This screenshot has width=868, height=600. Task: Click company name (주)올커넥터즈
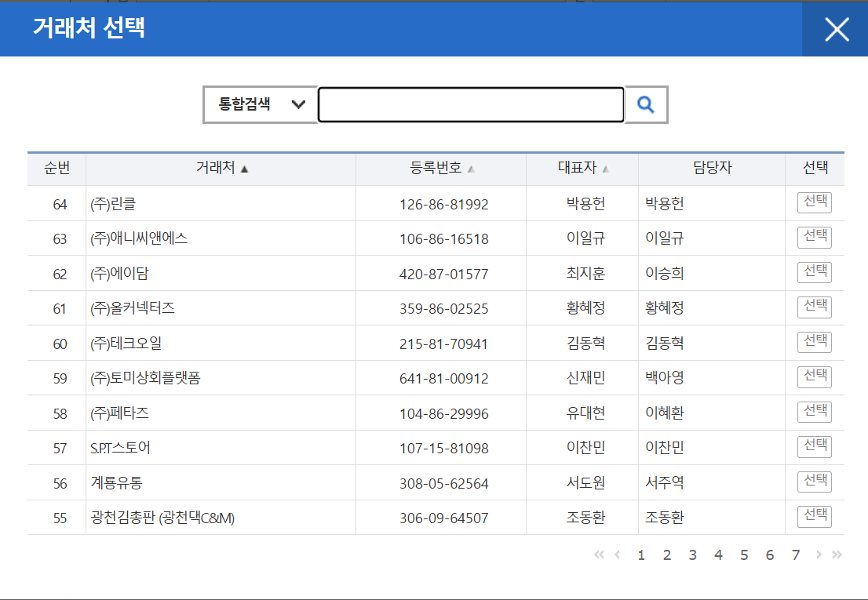(133, 308)
